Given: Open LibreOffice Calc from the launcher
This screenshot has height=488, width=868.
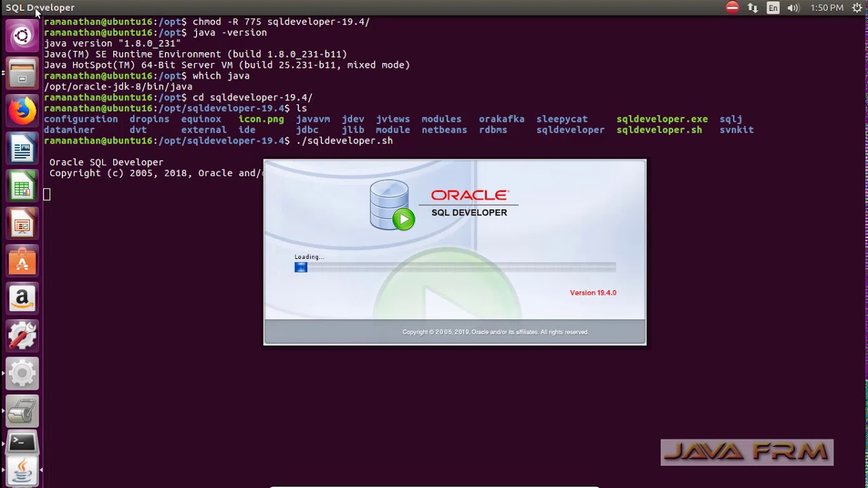Looking at the screenshot, I should [22, 185].
